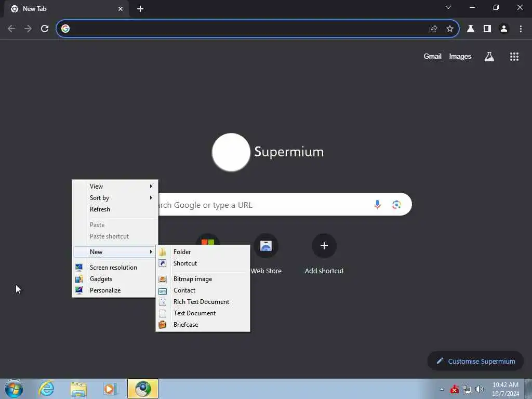Click the browser back arrow
The height and width of the screenshot is (399, 532).
tap(11, 29)
